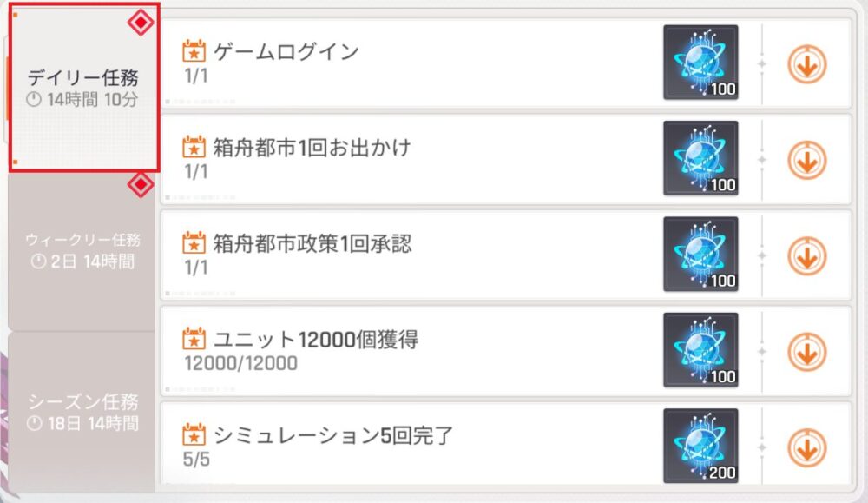Claim reward for 箱舟都市政策1回承認

806,255
